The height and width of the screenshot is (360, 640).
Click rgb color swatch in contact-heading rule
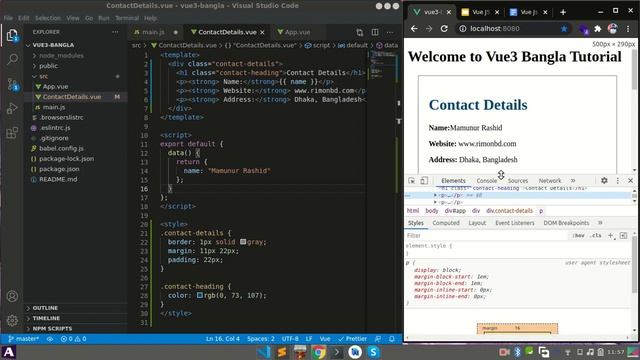point(200,295)
